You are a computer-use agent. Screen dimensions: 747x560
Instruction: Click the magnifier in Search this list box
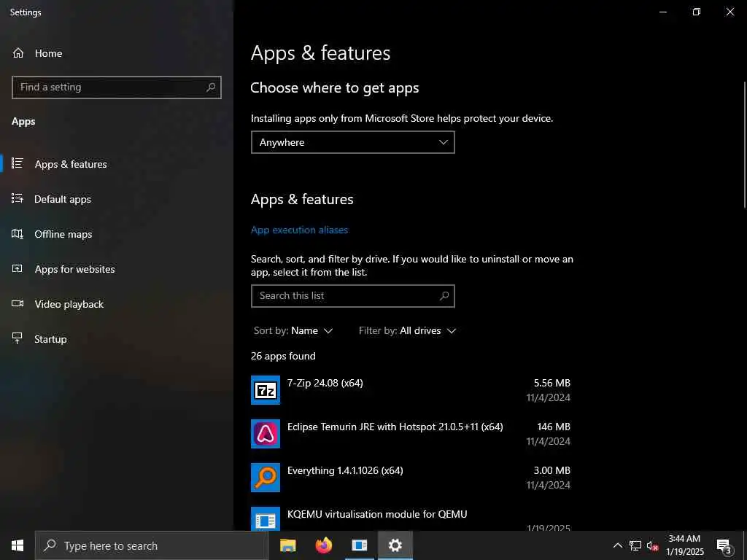[444, 296]
